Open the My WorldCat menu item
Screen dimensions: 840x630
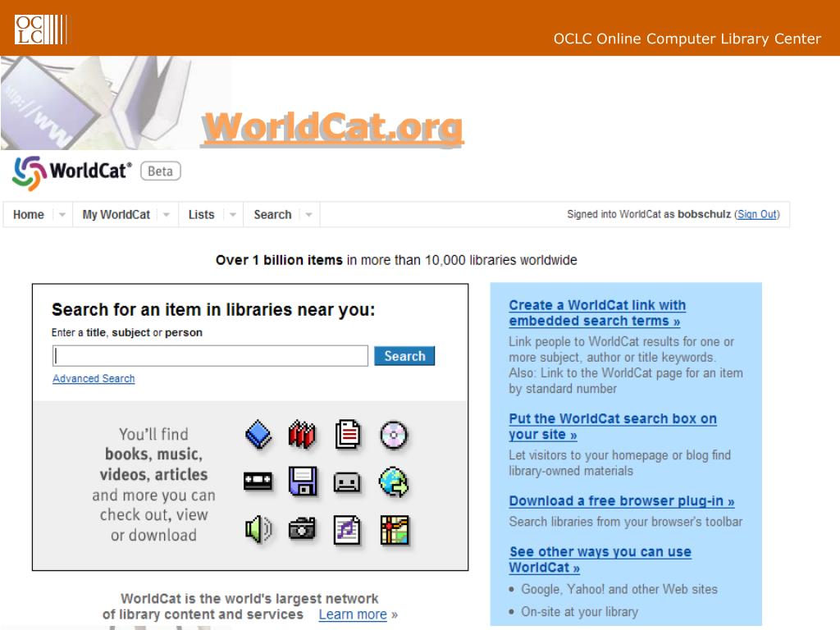[x=116, y=215]
